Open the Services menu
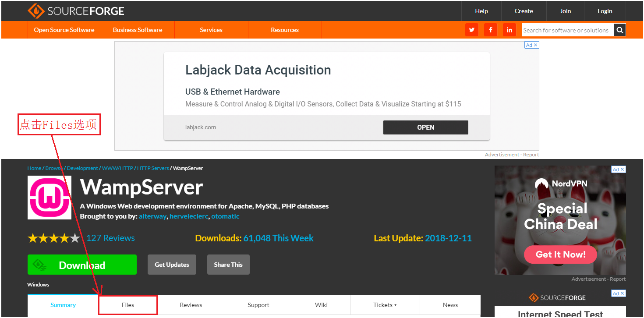Image resolution: width=644 pixels, height=318 pixels. pyautogui.click(x=211, y=30)
